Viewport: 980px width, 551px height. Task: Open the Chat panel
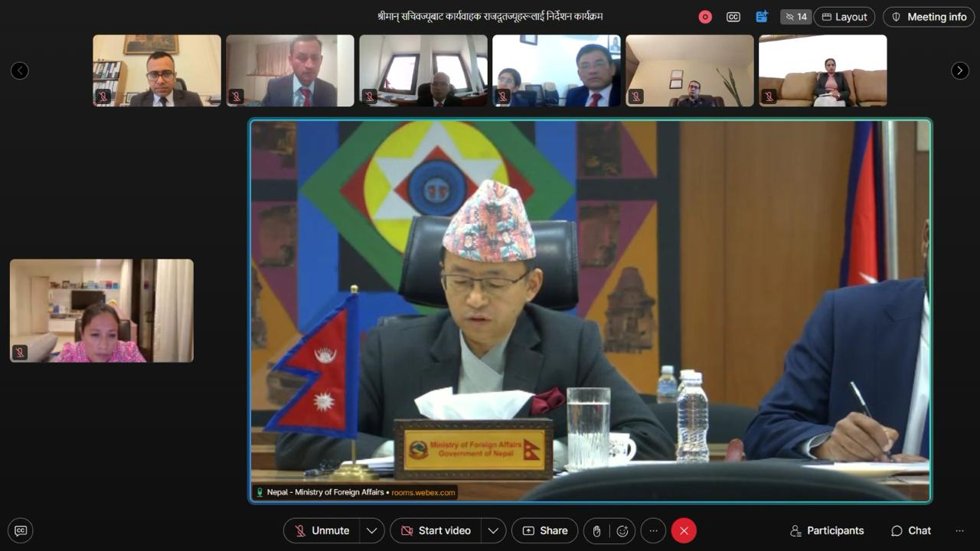[911, 530]
